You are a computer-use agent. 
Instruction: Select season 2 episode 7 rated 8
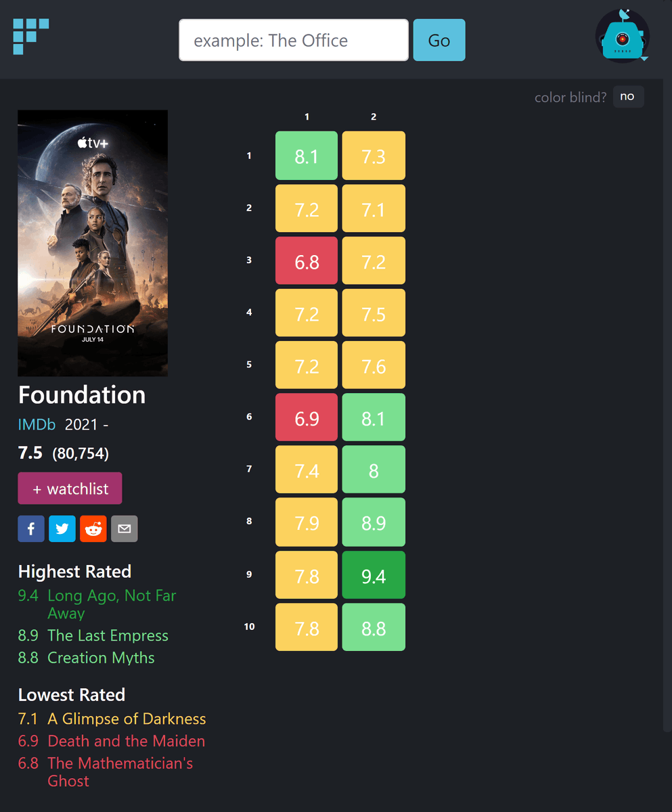(x=374, y=469)
